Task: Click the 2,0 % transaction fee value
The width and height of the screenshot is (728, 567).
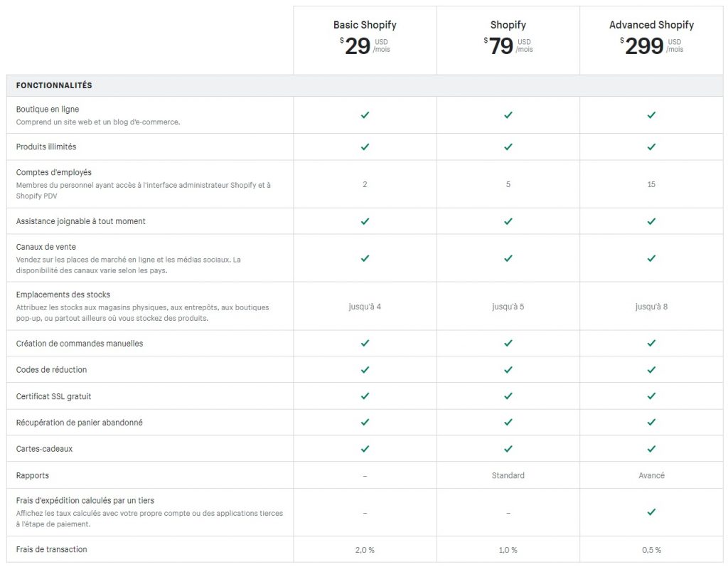Action: (365, 550)
